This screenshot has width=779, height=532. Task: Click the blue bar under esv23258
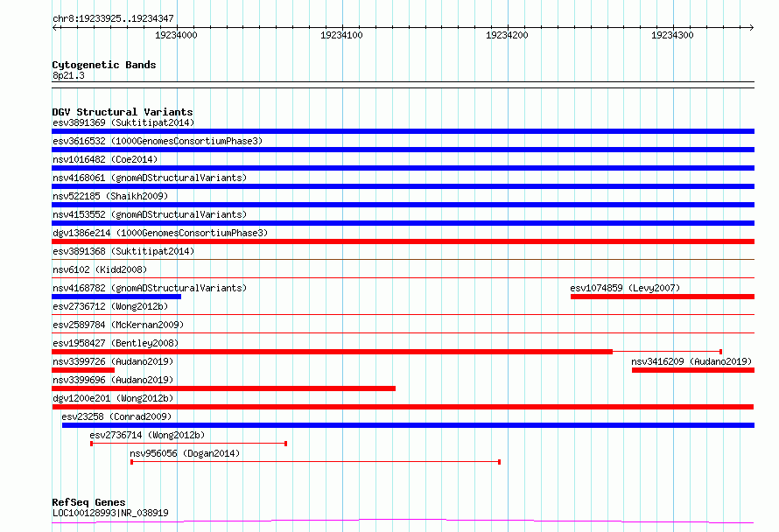(409, 425)
